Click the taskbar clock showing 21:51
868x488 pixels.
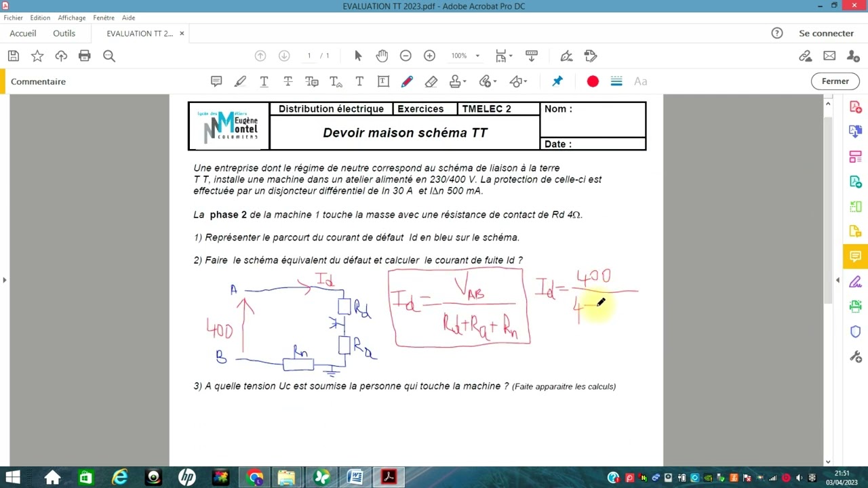pos(842,478)
